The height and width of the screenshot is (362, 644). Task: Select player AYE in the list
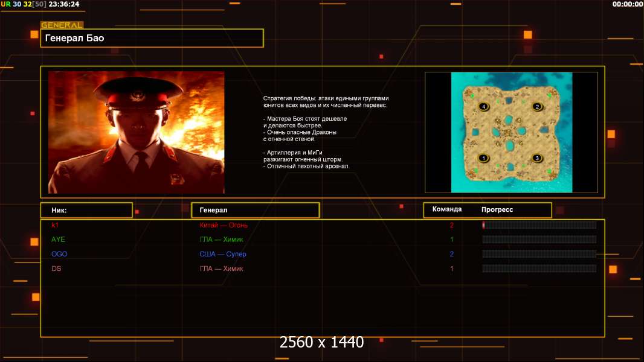59,240
